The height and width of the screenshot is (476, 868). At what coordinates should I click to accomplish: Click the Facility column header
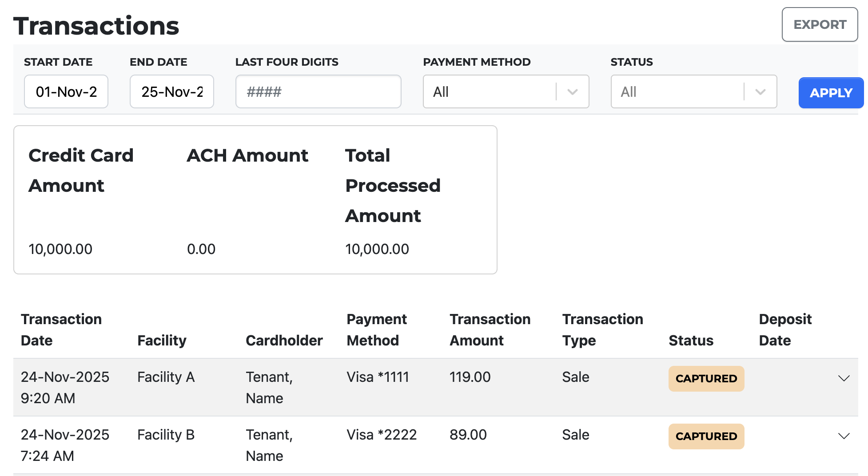162,341
